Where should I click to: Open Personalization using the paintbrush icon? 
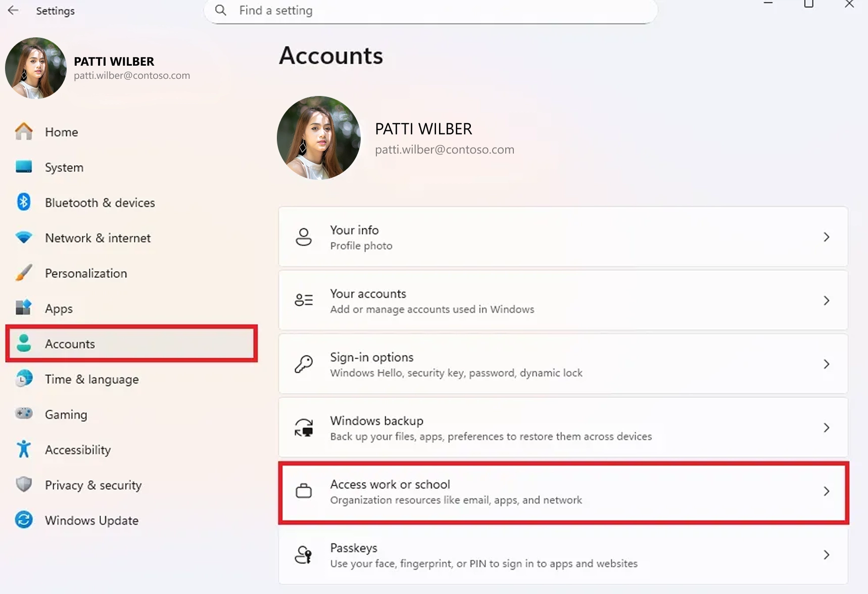coord(24,273)
